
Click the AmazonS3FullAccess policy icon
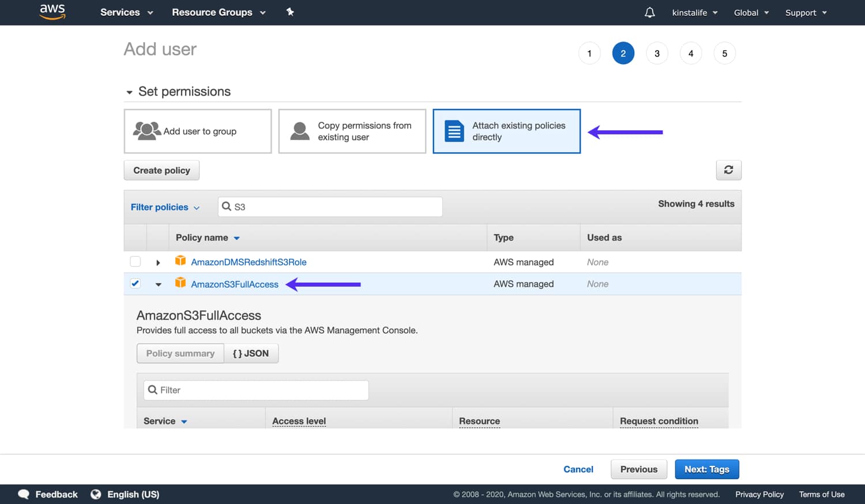tap(180, 283)
